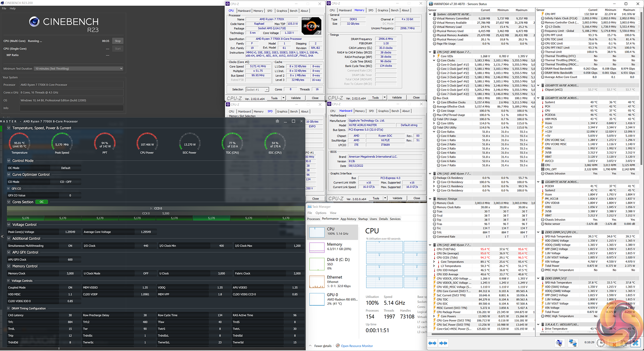Image resolution: width=644 pixels, height=351 pixels.
Task: Stop the Cinebench multi core test
Action: [118, 41]
